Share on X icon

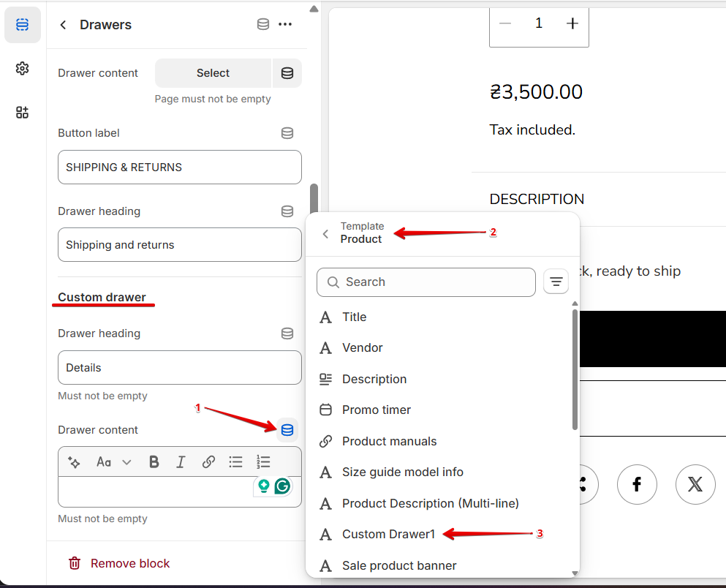click(695, 484)
